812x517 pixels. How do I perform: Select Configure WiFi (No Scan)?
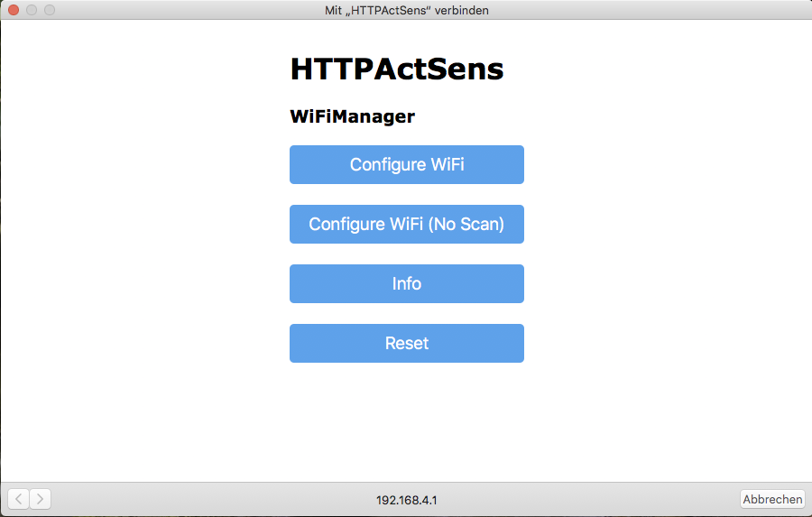[406, 225]
